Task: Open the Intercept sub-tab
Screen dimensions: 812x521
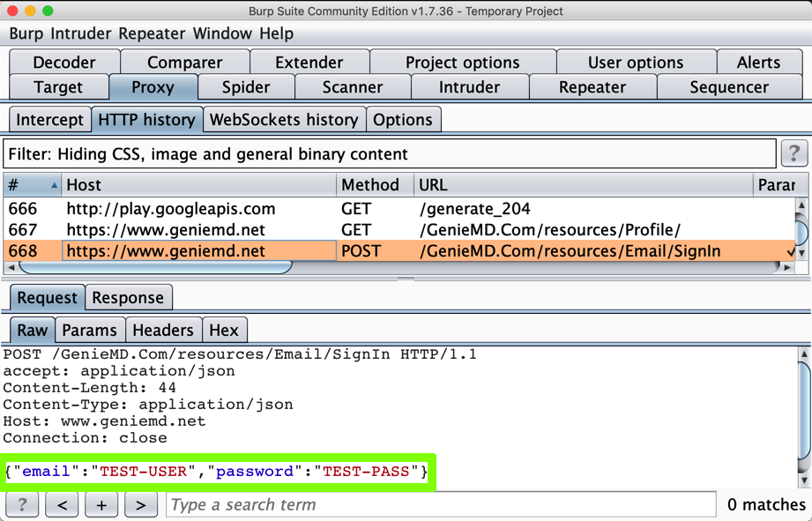Action: coord(49,120)
